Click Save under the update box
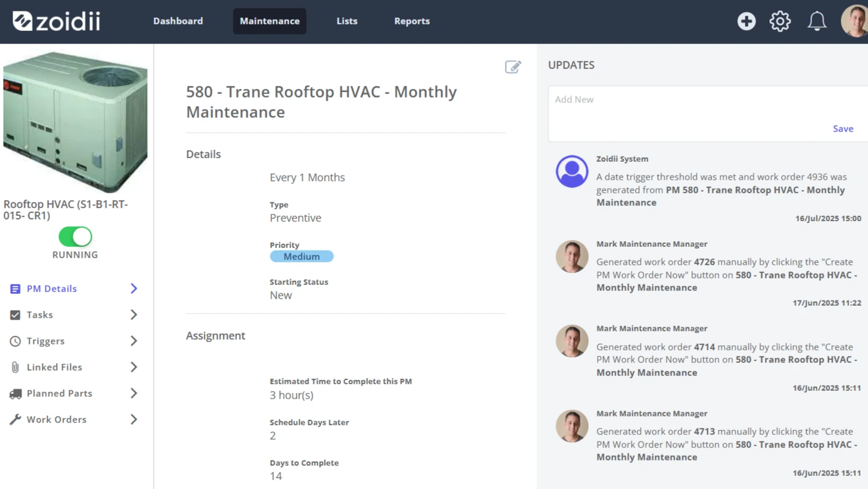The height and width of the screenshot is (489, 868). (x=843, y=128)
